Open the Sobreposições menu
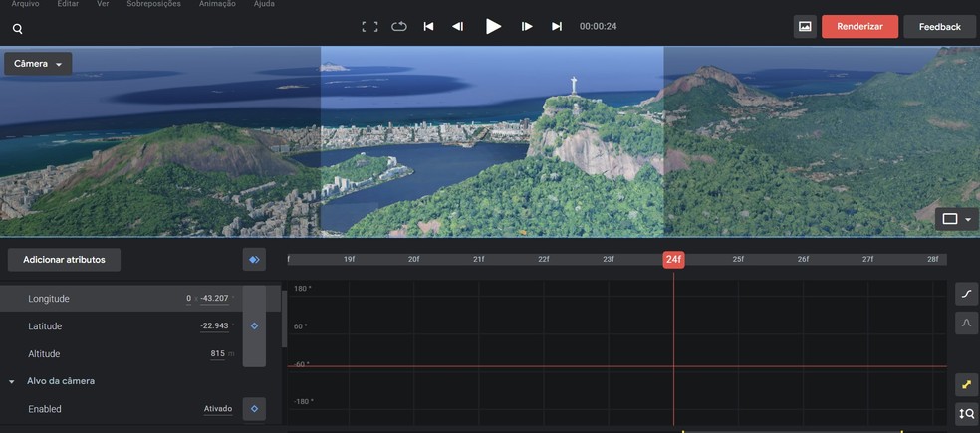Viewport: 980px width, 433px height. click(154, 4)
